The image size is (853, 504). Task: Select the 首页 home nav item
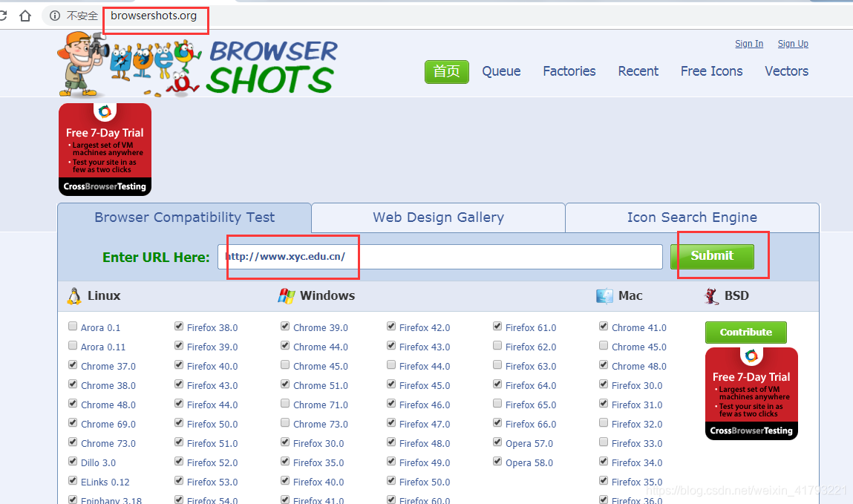pyautogui.click(x=447, y=72)
